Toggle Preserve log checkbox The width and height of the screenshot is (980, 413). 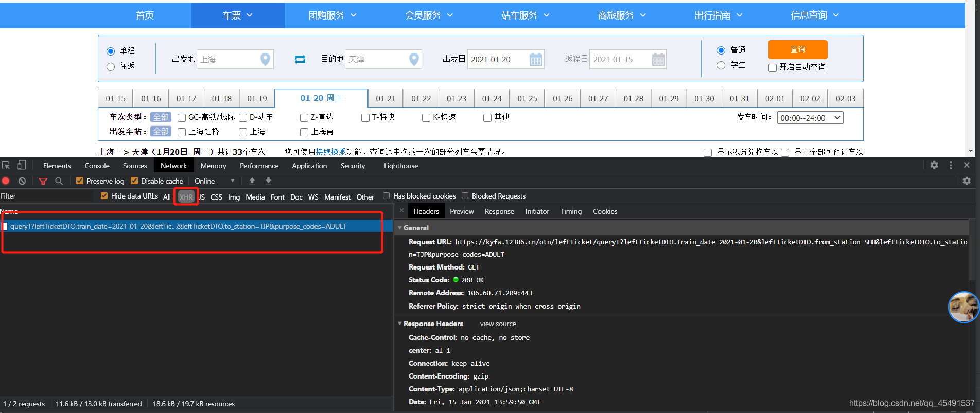(80, 181)
